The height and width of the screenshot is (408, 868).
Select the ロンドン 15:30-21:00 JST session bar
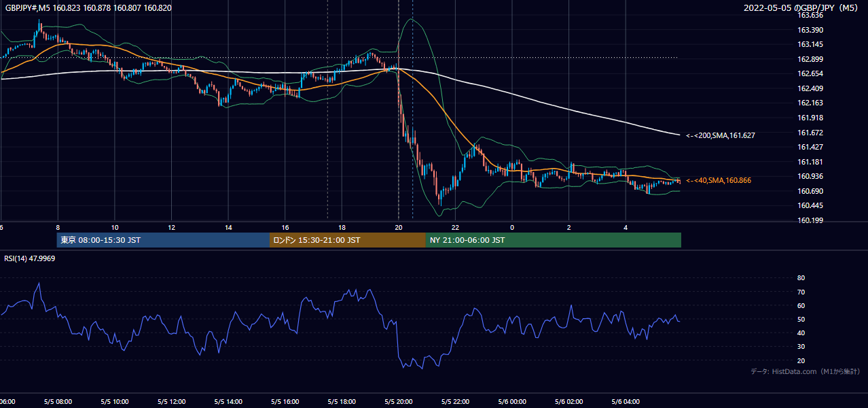tap(348, 240)
